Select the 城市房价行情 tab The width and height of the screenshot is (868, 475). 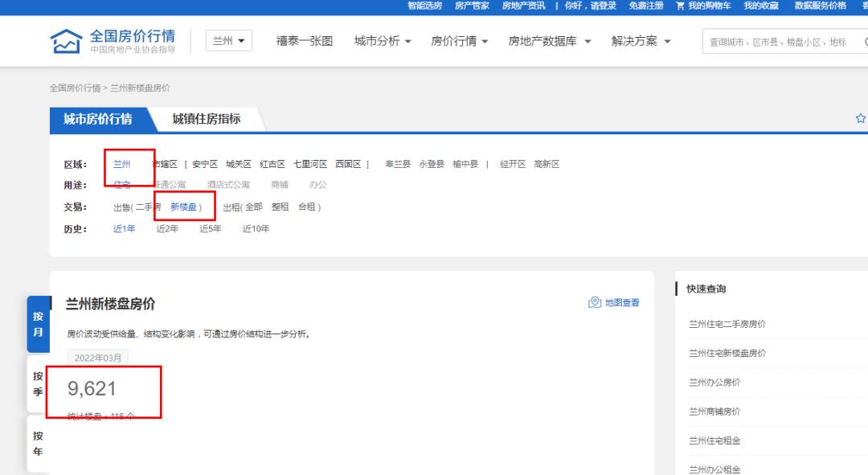click(x=98, y=119)
